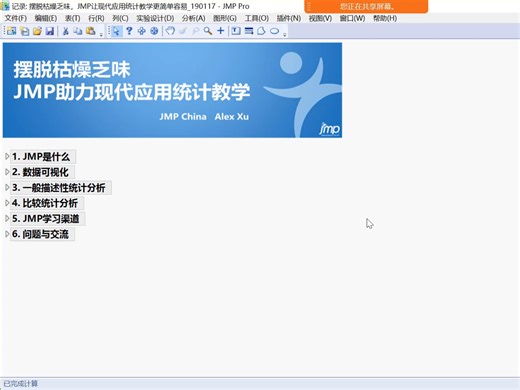Select the arrow pointer tool

pyautogui.click(x=116, y=31)
